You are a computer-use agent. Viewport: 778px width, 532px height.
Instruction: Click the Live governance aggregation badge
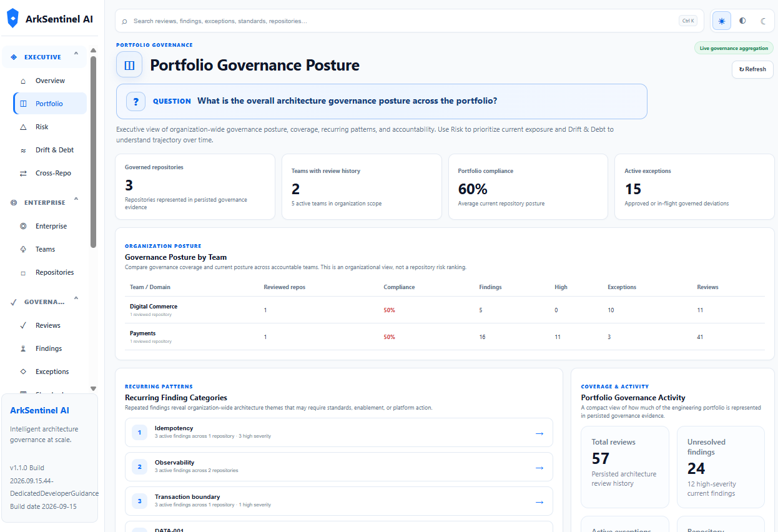(734, 48)
